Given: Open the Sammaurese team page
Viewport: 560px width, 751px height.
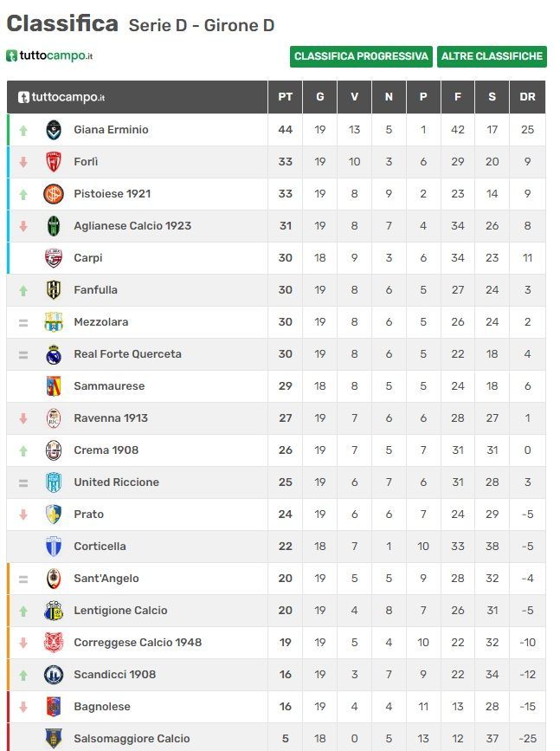Looking at the screenshot, I should [x=109, y=386].
